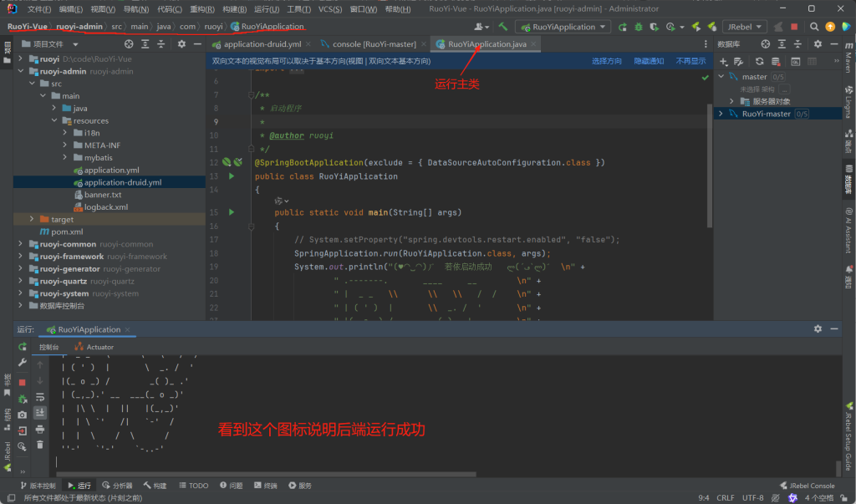Click run gutter icon beside main method
The width and height of the screenshot is (856, 504).
232,212
